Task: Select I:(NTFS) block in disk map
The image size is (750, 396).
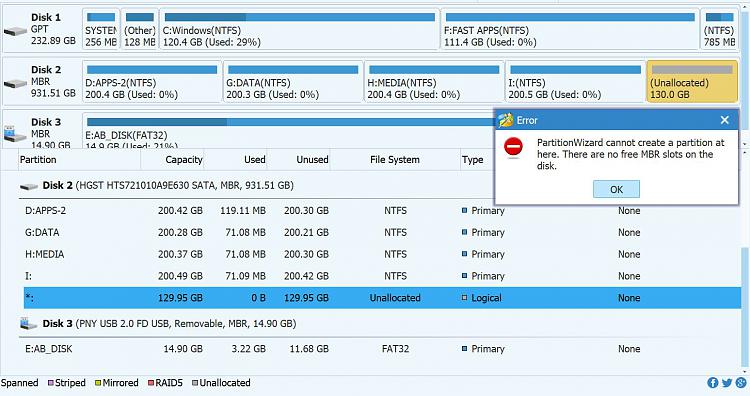Action: tap(575, 82)
